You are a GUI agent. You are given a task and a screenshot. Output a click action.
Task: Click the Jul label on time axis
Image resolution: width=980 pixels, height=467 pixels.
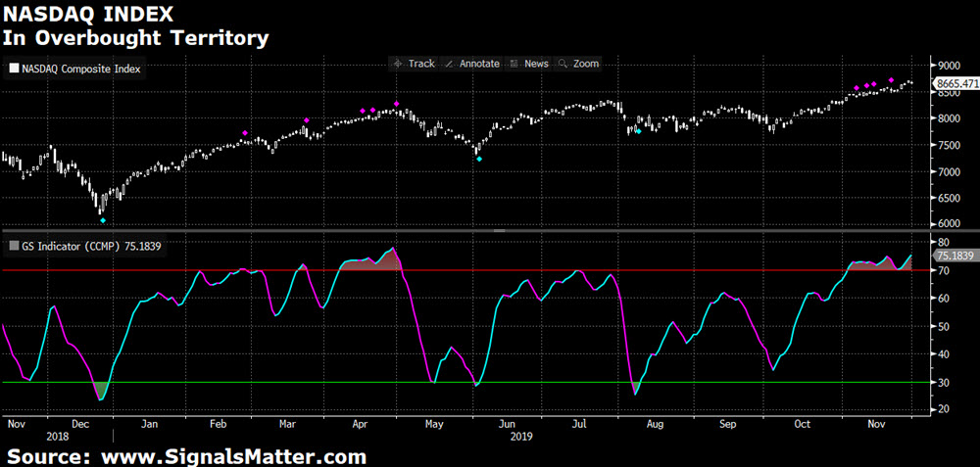[579, 425]
